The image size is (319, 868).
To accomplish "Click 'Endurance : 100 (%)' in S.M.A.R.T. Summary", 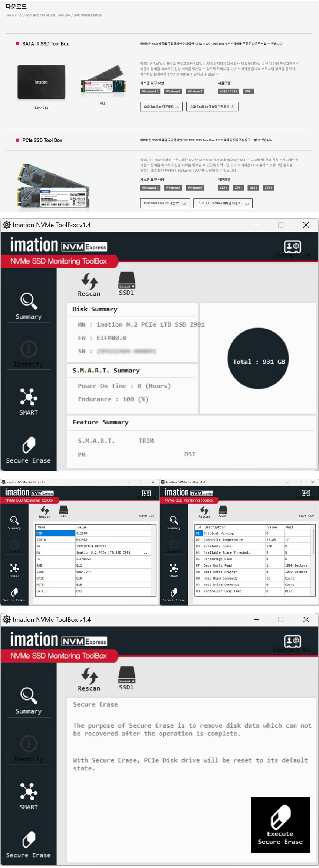I will (113, 399).
